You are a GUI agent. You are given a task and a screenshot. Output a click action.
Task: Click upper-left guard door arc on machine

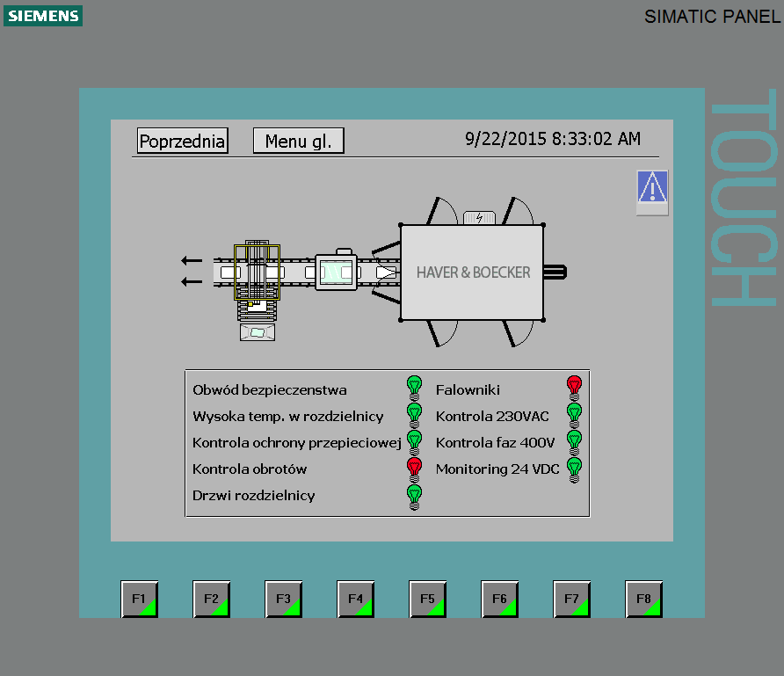[442, 210]
